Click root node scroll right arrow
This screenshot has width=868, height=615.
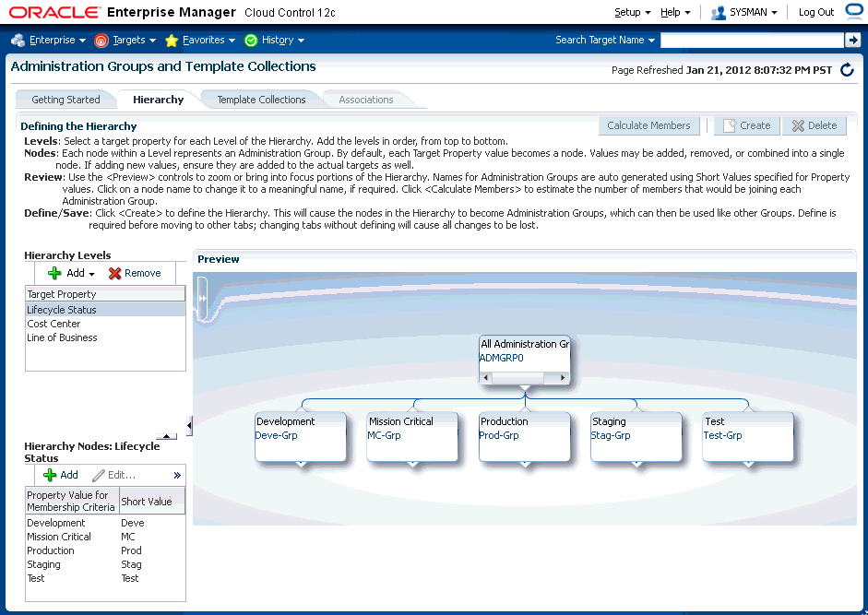click(563, 377)
